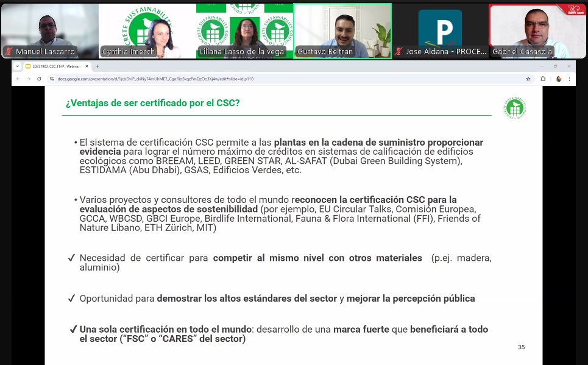Click Jose Aldana's muted microphone icon
Screen dimensions: 588x365
(398, 51)
